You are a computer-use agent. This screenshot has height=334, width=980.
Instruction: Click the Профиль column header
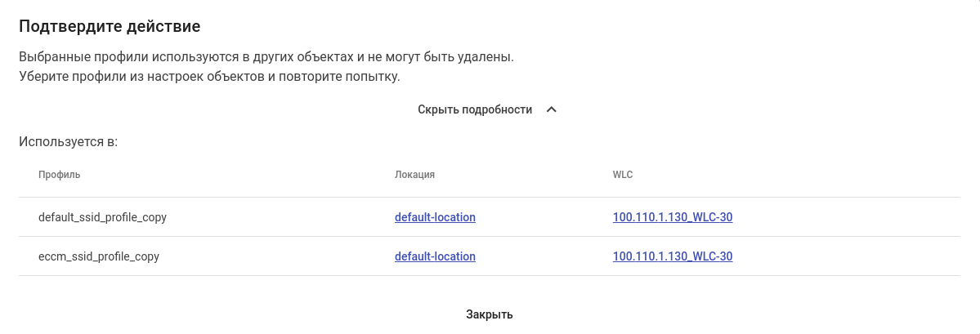point(59,175)
